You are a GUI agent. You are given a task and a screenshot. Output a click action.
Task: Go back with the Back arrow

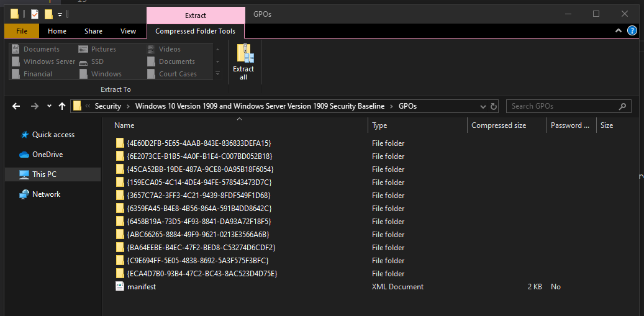(x=16, y=106)
